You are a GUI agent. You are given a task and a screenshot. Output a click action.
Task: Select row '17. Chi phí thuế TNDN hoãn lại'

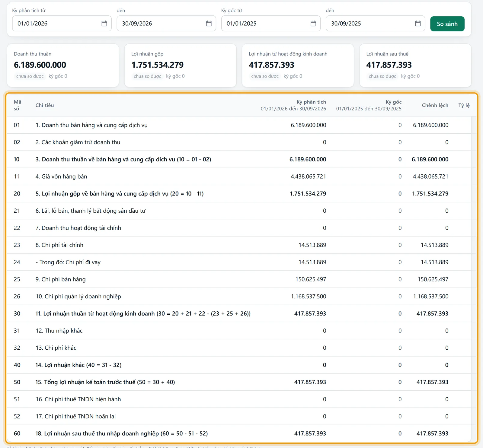click(x=239, y=416)
